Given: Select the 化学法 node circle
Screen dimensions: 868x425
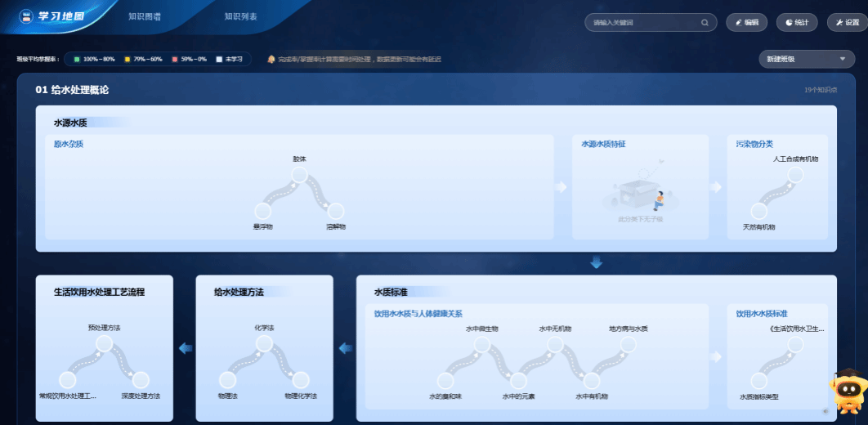Looking at the screenshot, I should pyautogui.click(x=264, y=344).
